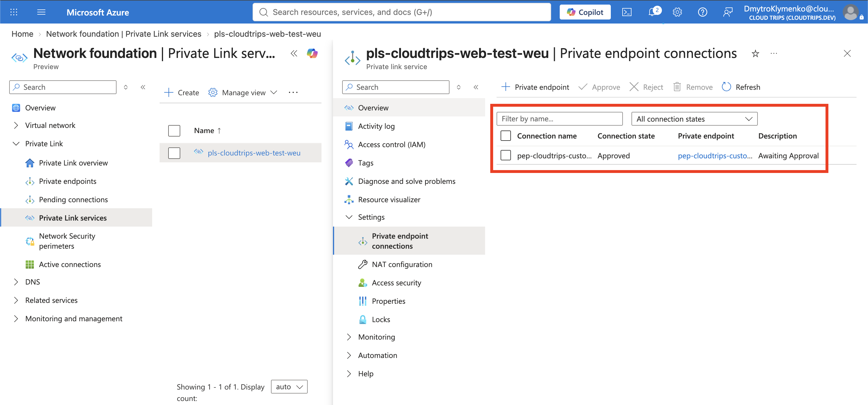This screenshot has height=405, width=868.
Task: Open the portal hamburger menu
Action: (x=41, y=12)
